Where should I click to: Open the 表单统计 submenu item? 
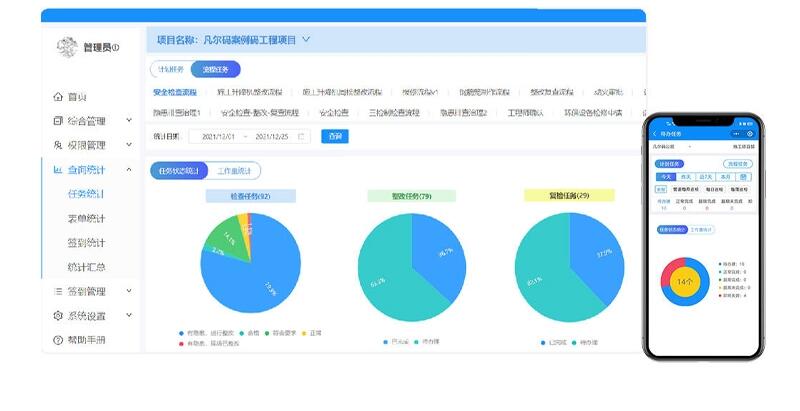coord(86,218)
